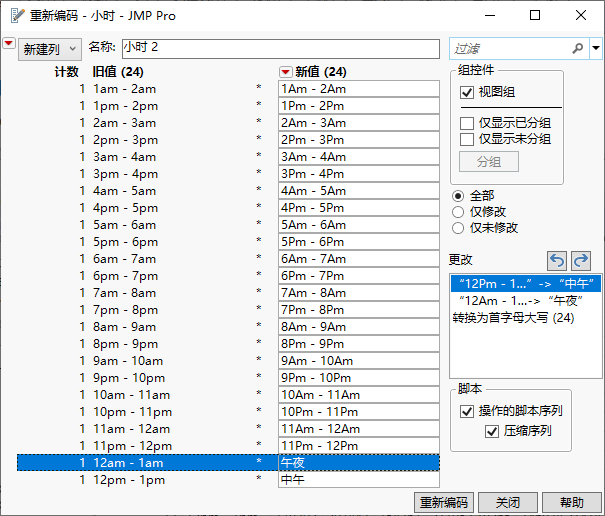Enable the 仅显示已分组 checkbox
Image resolution: width=605 pixels, height=516 pixels.
point(467,124)
